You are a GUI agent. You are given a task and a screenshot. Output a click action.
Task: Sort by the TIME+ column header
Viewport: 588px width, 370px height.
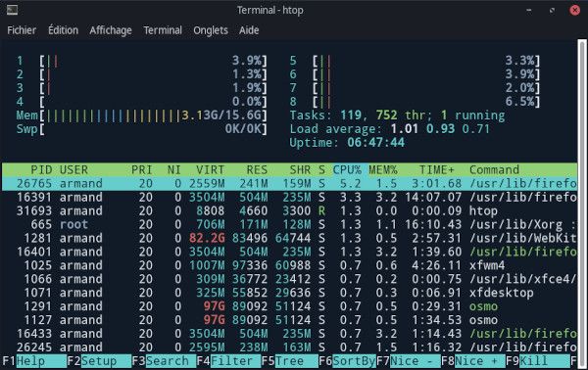coord(437,170)
